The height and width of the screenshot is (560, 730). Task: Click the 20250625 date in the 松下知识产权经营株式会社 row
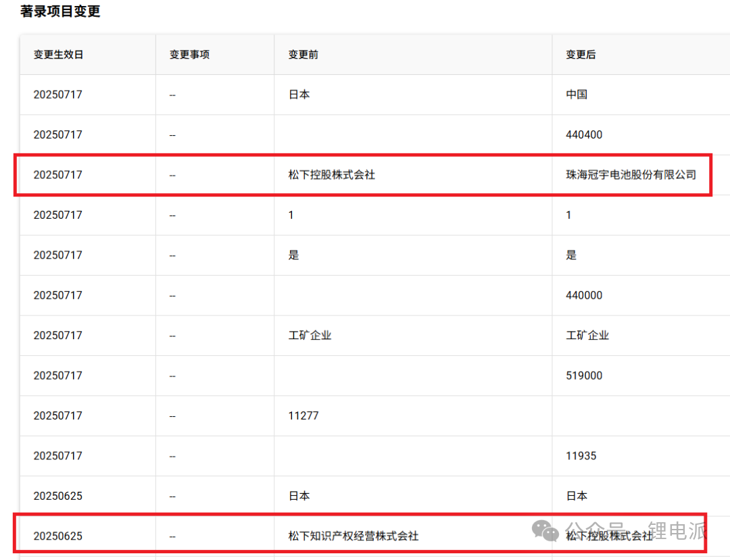point(57,536)
